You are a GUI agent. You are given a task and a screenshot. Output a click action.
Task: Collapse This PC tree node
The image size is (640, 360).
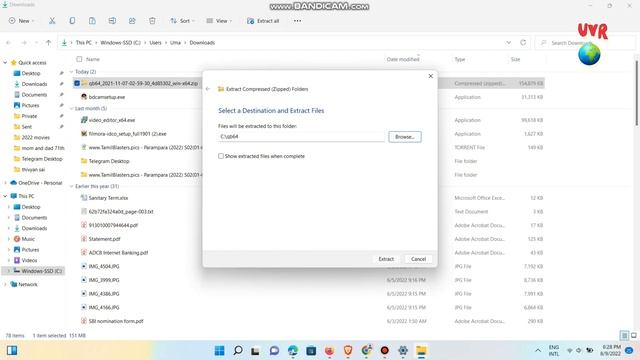[x=5, y=196]
